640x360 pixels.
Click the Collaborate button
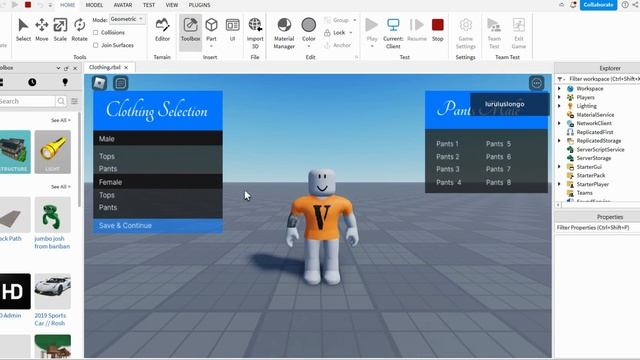pos(598,5)
